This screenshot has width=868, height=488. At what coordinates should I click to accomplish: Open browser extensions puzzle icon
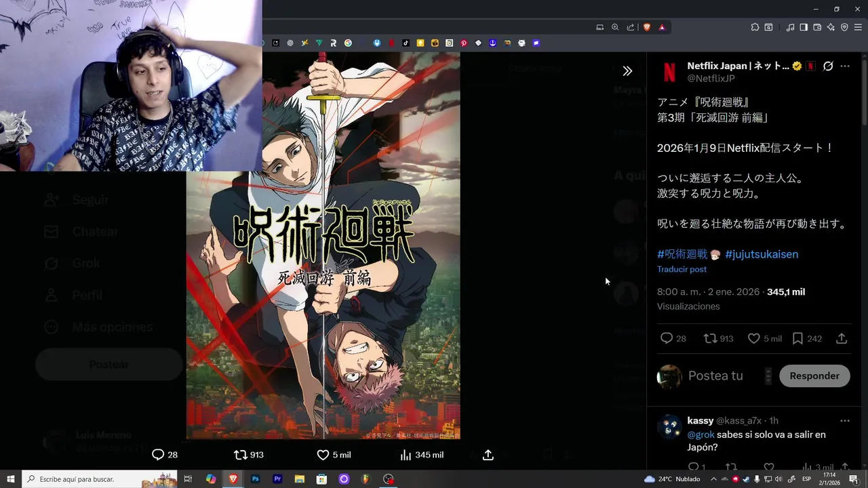[755, 27]
